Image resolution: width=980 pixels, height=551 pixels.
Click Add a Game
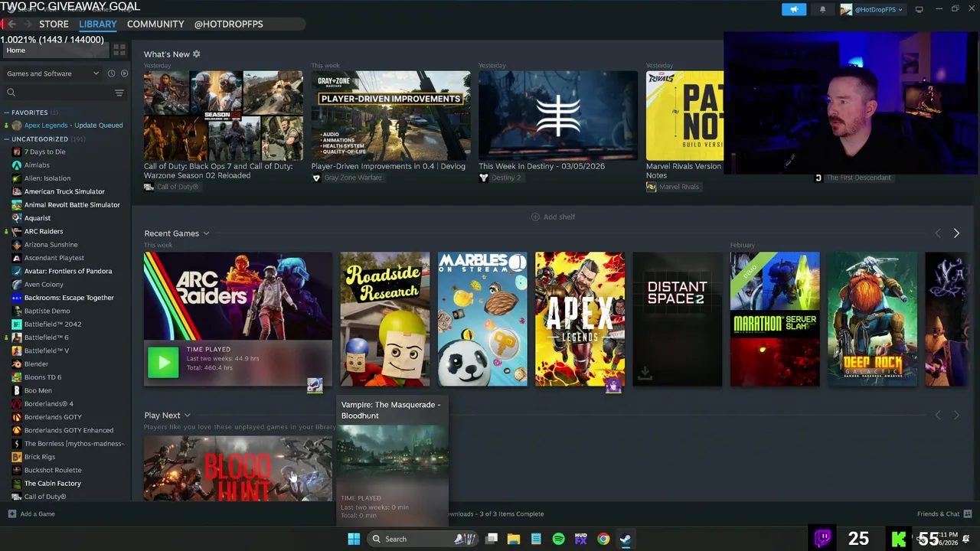(x=31, y=514)
